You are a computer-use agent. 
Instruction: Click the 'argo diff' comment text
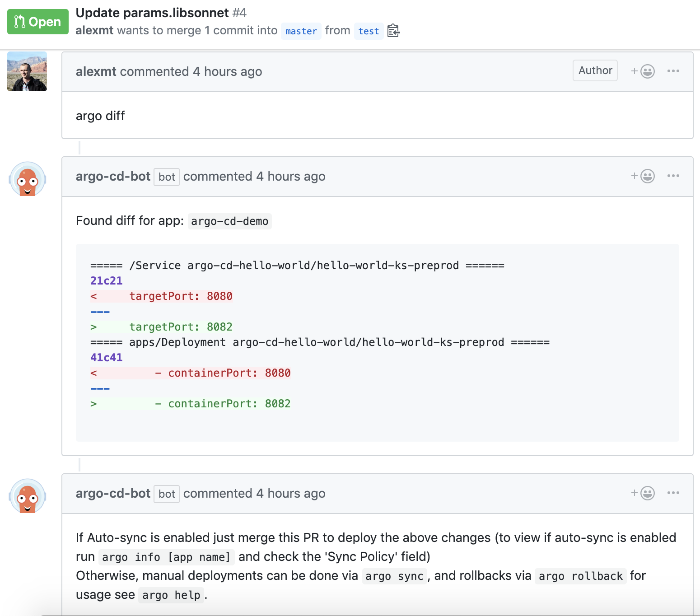(x=100, y=116)
